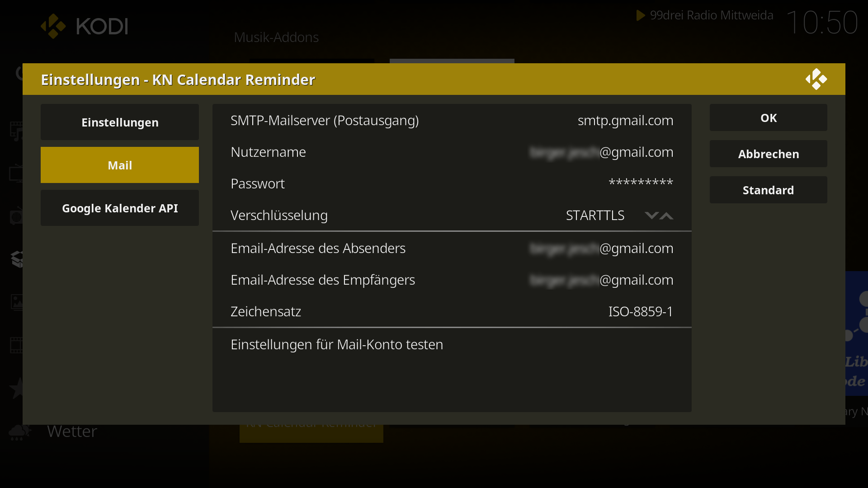Confirm settings with OK button
Image resolution: width=868 pixels, height=488 pixels.
(769, 117)
